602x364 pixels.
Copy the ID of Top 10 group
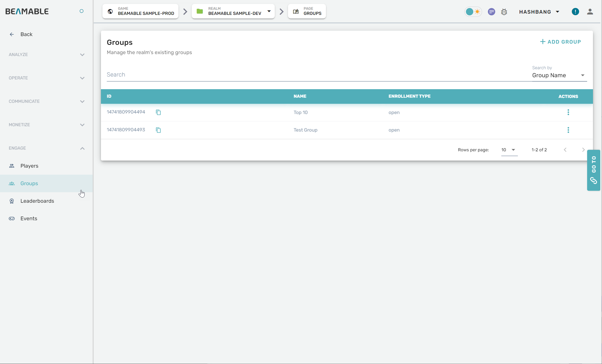pyautogui.click(x=158, y=112)
